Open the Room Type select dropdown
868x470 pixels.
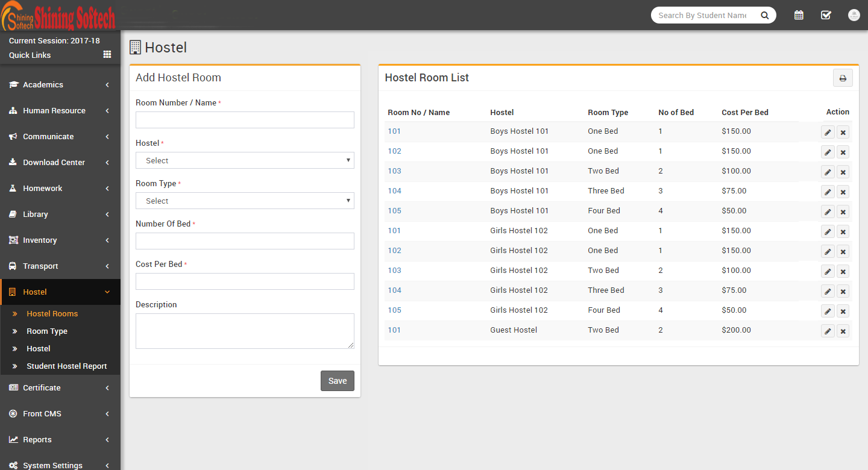245,201
